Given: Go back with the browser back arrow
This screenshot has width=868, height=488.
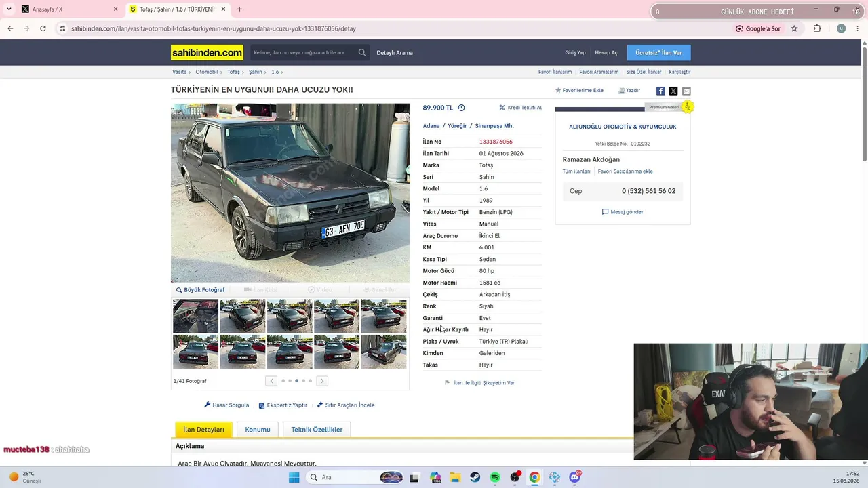Looking at the screenshot, I should pos(10,28).
